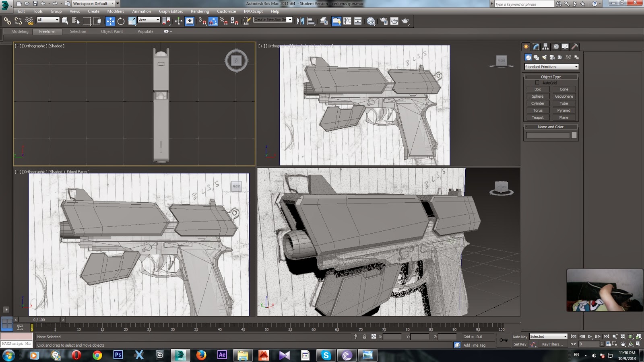Screen dimensions: 644x362
Task: Switch to the Display command panel
Action: click(x=565, y=47)
